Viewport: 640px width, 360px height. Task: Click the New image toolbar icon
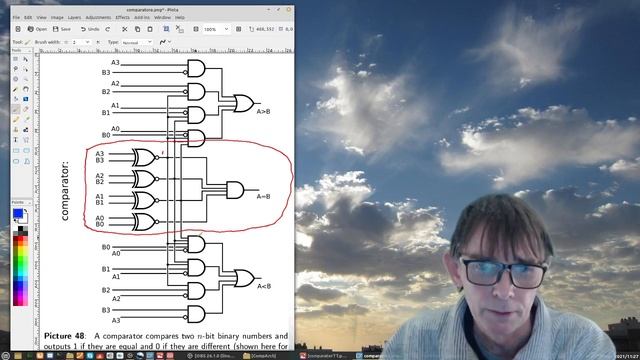[x=18, y=29]
